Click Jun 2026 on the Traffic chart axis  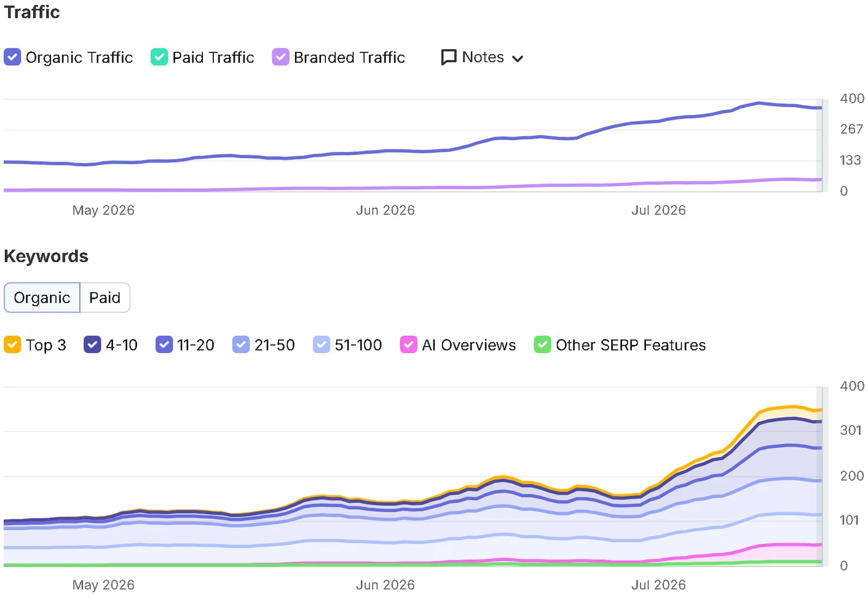385,210
